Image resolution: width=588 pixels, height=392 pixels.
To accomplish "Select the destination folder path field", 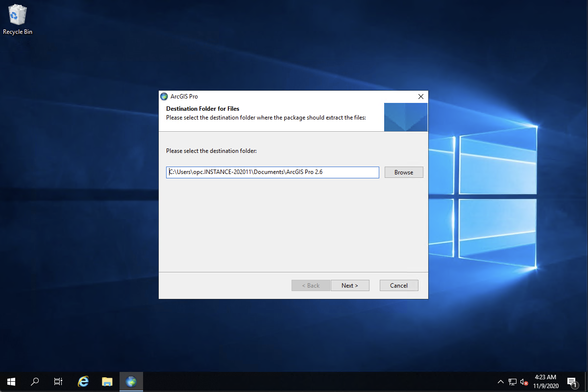I will pos(272,172).
